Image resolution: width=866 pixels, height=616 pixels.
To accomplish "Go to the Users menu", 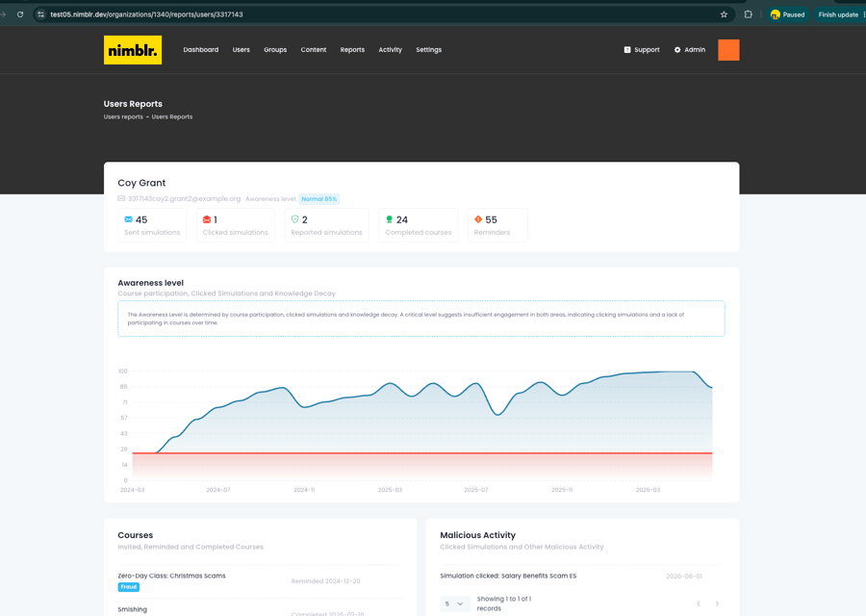I will [x=241, y=50].
